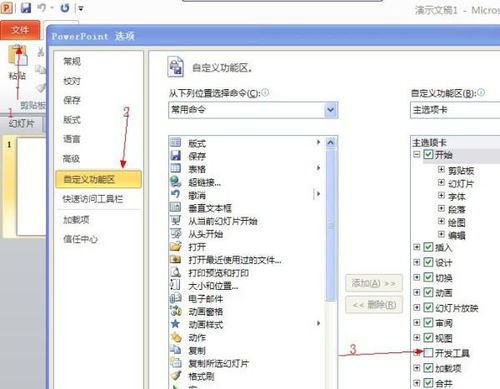Open the 文件 ribbon tab
The height and width of the screenshot is (389, 500).
click(20, 30)
